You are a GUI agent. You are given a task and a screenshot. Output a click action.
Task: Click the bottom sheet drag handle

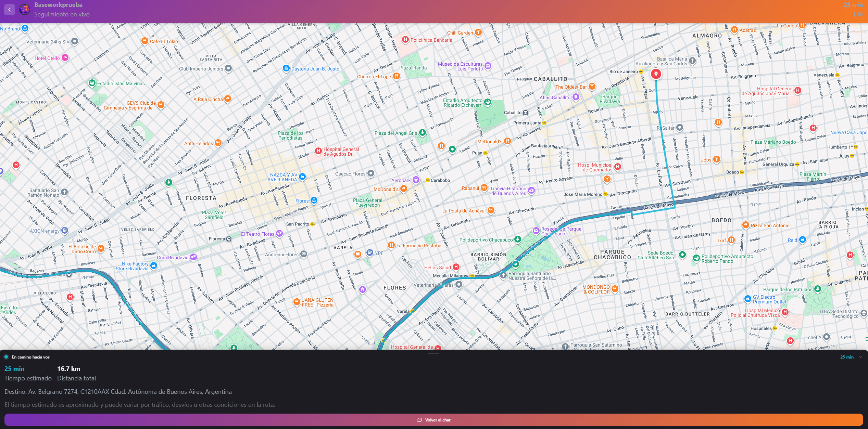(x=433, y=353)
